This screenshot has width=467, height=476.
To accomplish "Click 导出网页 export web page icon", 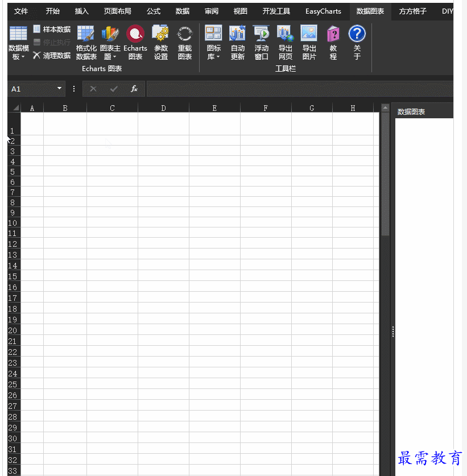I will coord(286,43).
